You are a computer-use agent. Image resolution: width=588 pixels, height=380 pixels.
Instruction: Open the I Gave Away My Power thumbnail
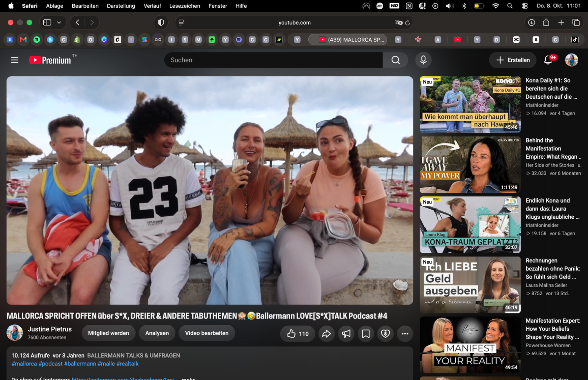click(470, 165)
